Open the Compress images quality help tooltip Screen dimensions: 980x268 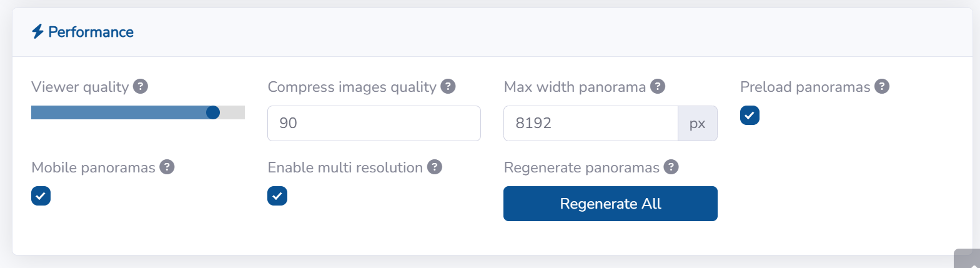[448, 86]
